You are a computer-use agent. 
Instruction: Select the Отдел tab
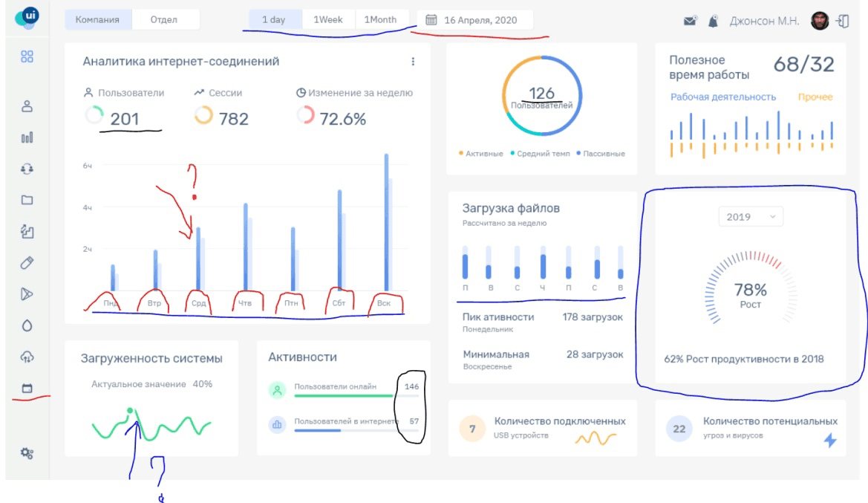[x=164, y=19]
